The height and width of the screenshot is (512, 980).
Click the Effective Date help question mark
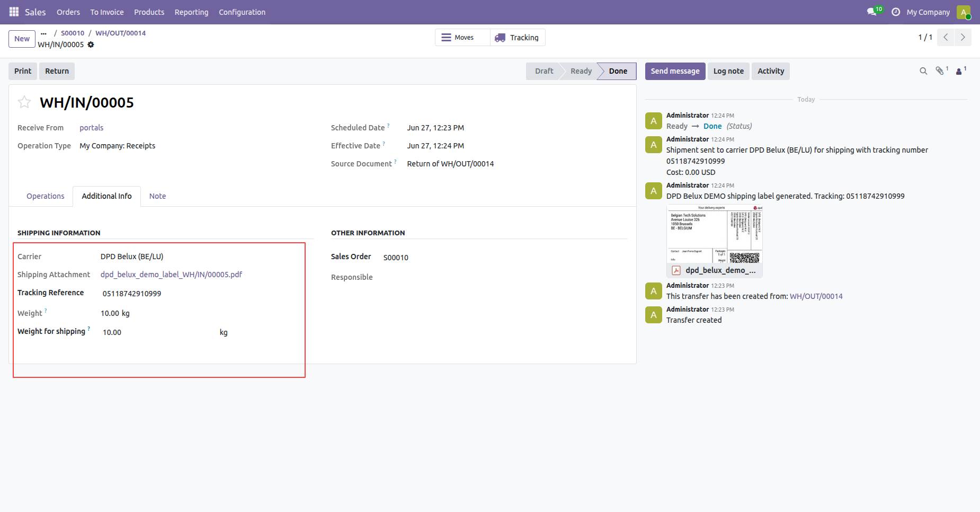click(x=384, y=144)
